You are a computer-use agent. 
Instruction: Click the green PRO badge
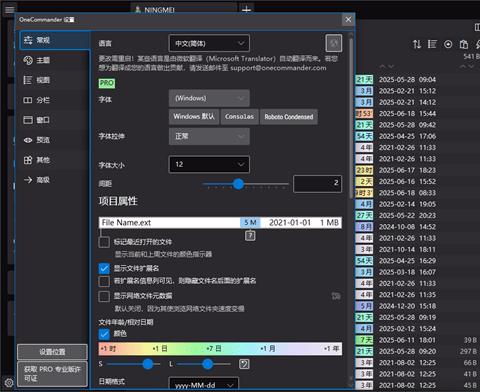pyautogui.click(x=107, y=83)
